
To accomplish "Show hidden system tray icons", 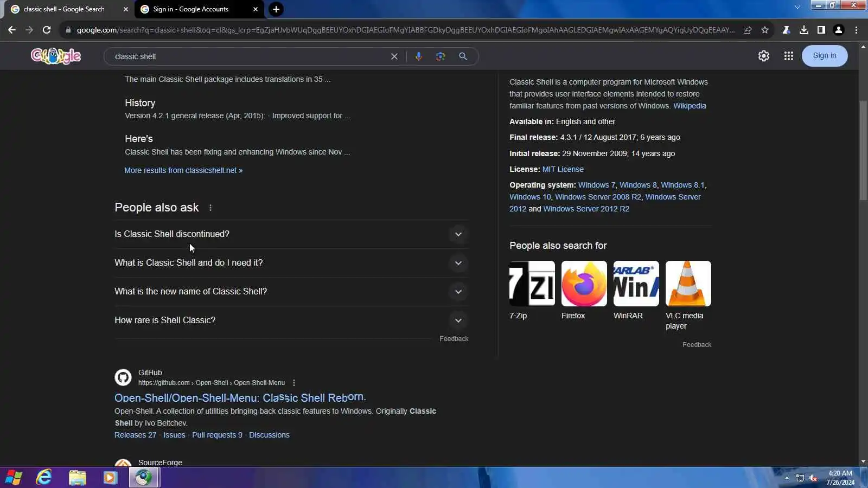I will tap(787, 478).
